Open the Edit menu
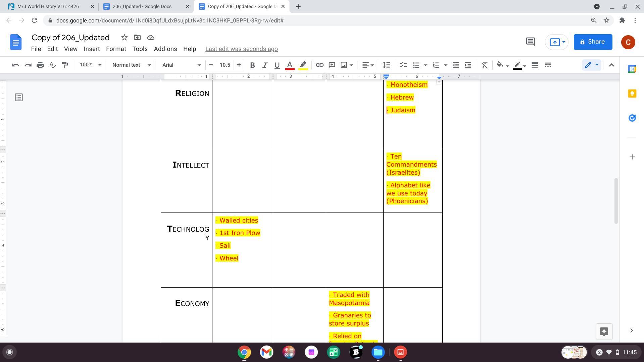 (52, 49)
